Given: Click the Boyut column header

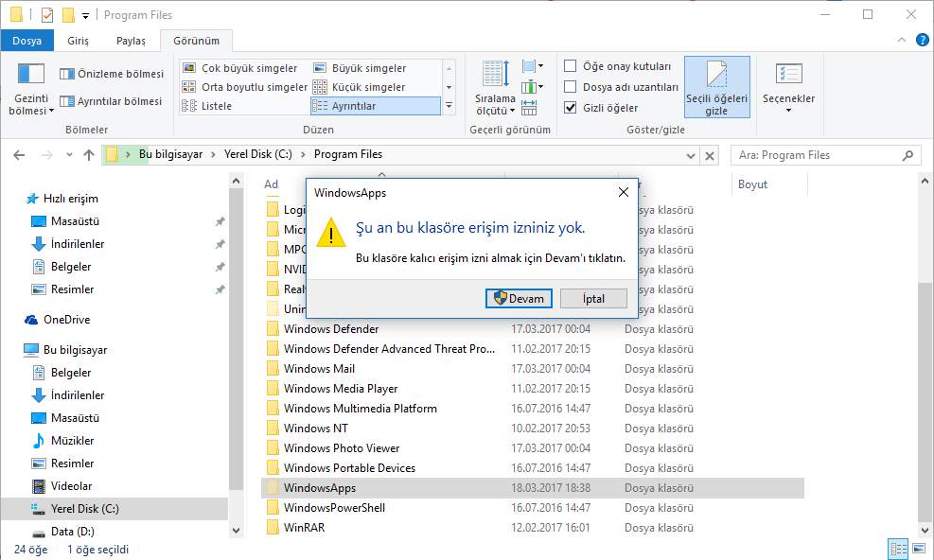Looking at the screenshot, I should click(769, 184).
